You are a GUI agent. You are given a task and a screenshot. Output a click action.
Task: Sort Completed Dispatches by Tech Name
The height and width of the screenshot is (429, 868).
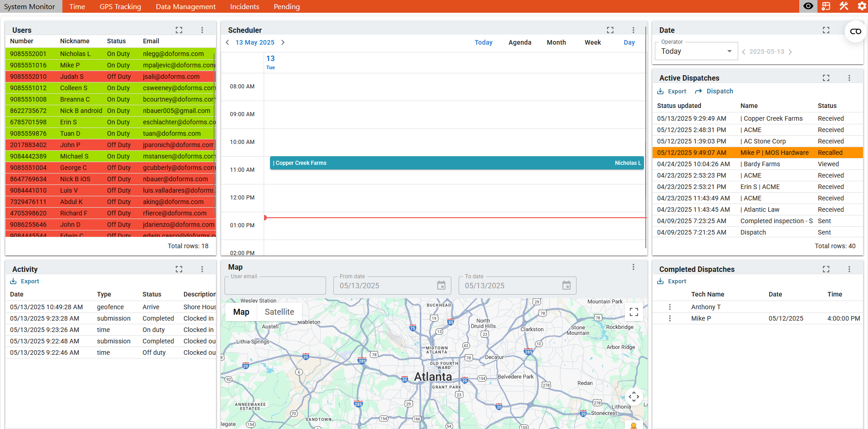pos(708,294)
